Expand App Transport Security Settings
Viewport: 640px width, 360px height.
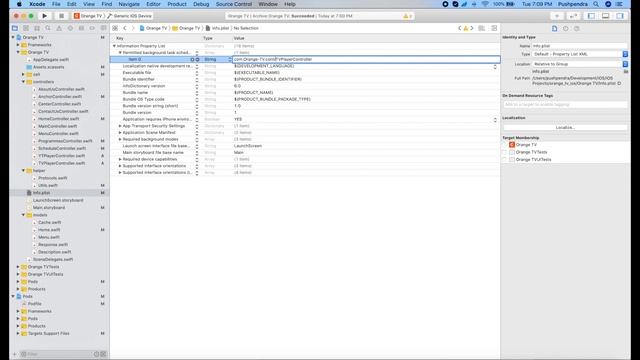tap(120, 126)
